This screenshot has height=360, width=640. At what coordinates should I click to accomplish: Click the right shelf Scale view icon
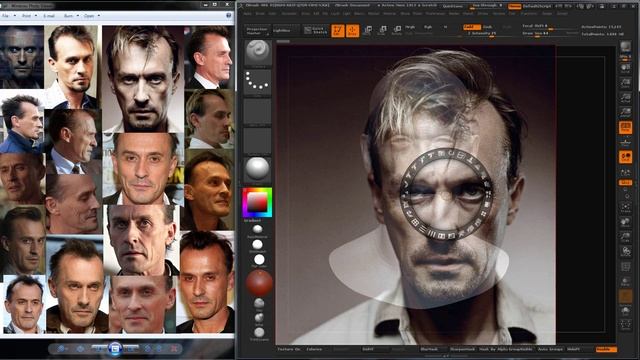point(625,237)
